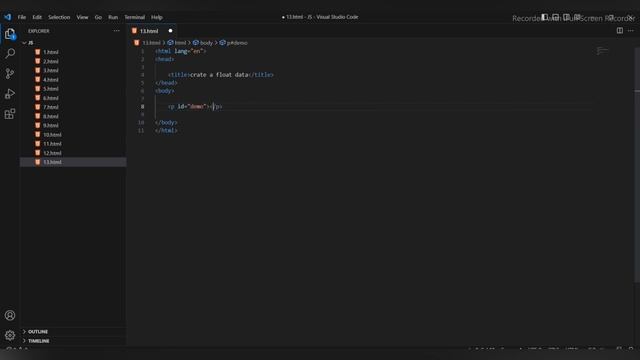640x360 pixels.
Task: Open the Explorer view in activity bar
Action: [10, 34]
